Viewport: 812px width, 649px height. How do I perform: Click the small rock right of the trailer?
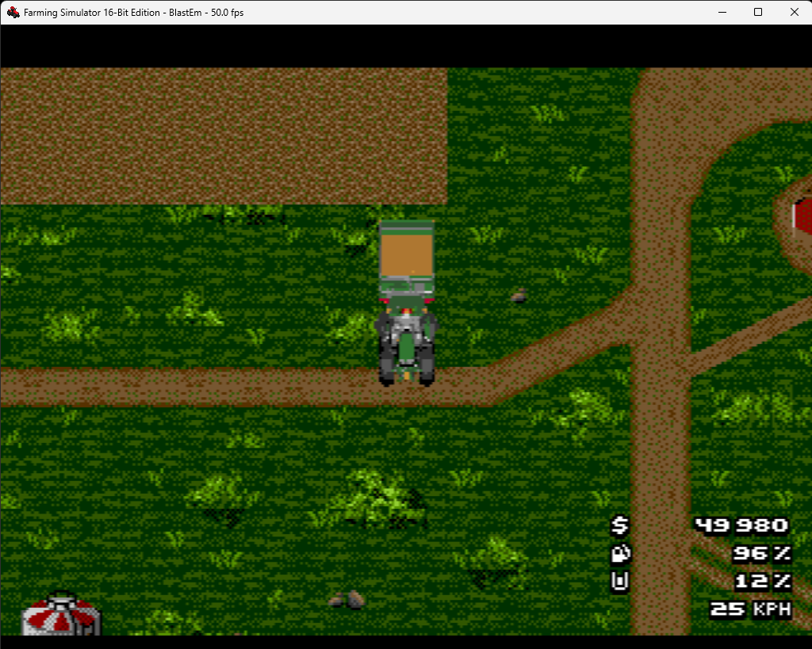519,296
